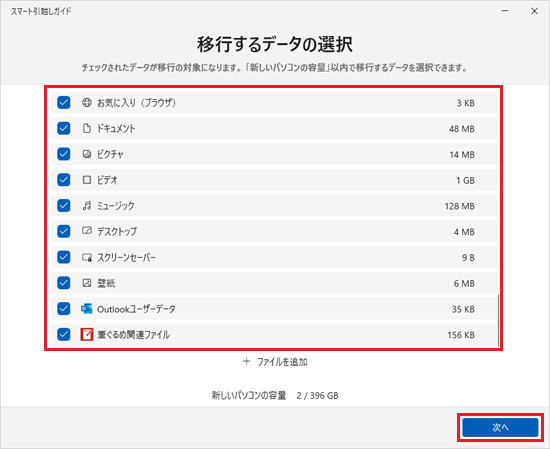Close the スマート引越しガイド window
Screen dimensions: 550x449
pyautogui.click(x=534, y=11)
